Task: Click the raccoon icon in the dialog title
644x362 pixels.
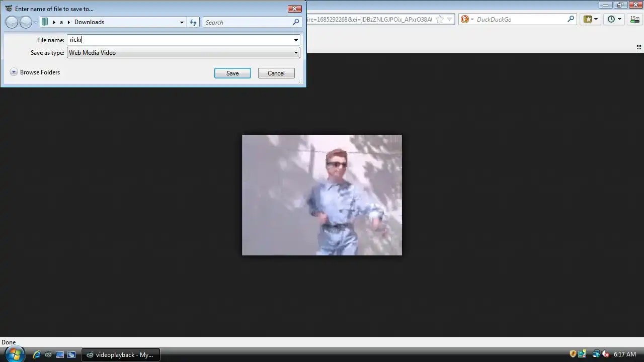Action: [9, 9]
